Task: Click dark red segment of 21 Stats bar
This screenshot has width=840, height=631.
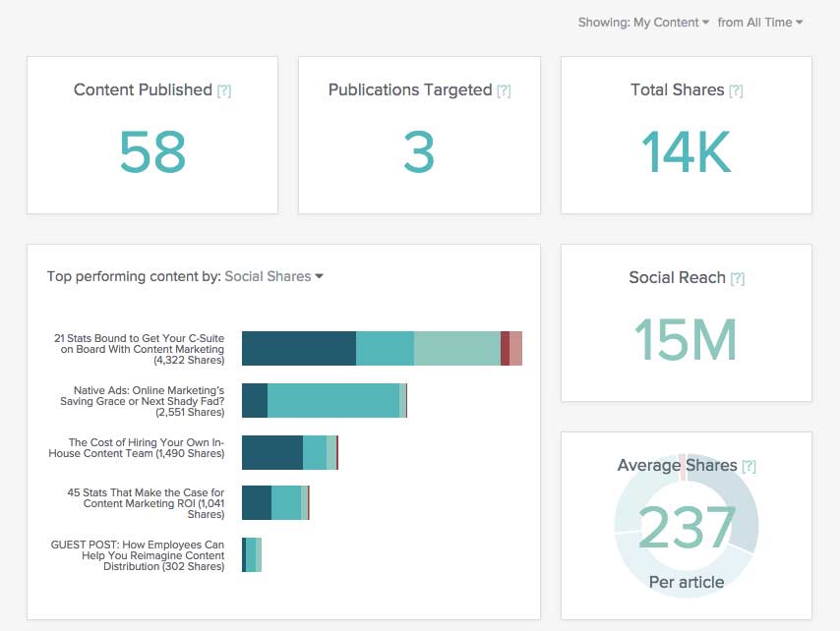Action: coord(505,348)
